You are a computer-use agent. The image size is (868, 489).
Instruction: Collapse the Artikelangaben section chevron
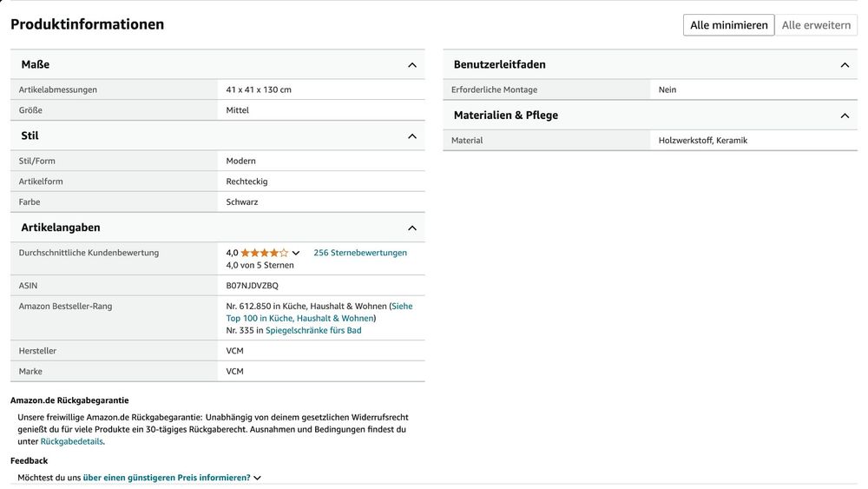point(411,228)
